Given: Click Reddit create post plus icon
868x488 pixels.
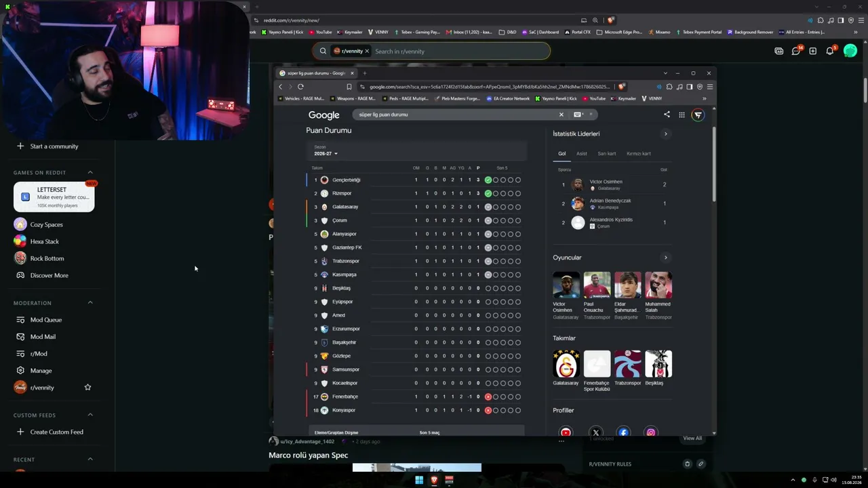Looking at the screenshot, I should coord(812,51).
